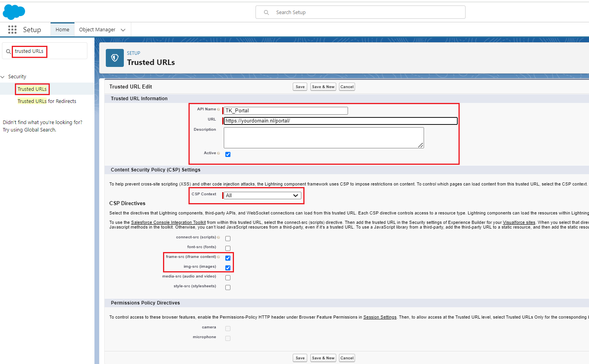Click the 'CSP Directives' heading
The width and height of the screenshot is (589, 364).
tap(127, 204)
